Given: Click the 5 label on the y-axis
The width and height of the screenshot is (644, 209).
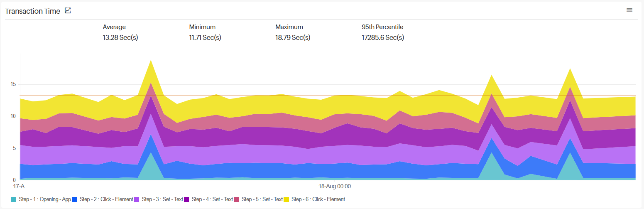Looking at the screenshot, I should (14, 148).
